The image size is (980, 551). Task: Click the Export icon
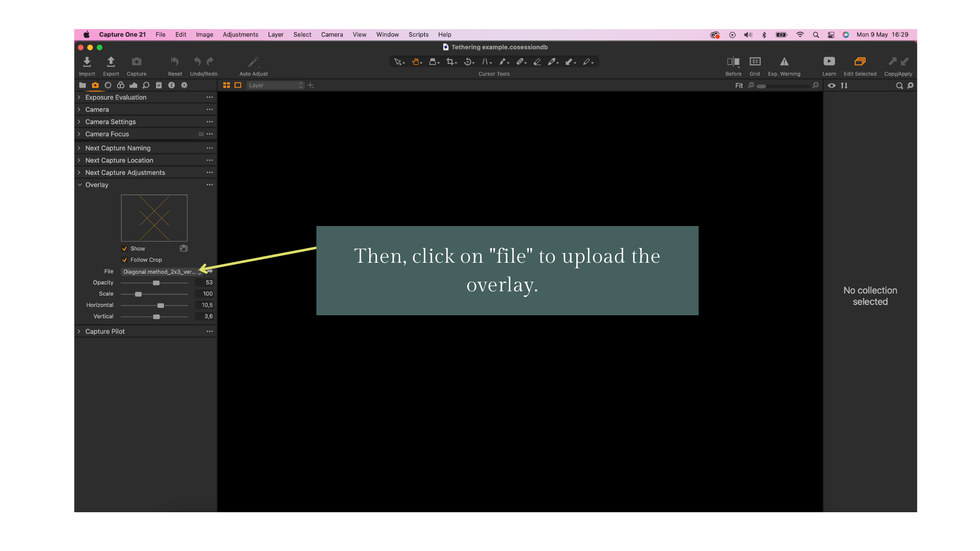coord(111,62)
